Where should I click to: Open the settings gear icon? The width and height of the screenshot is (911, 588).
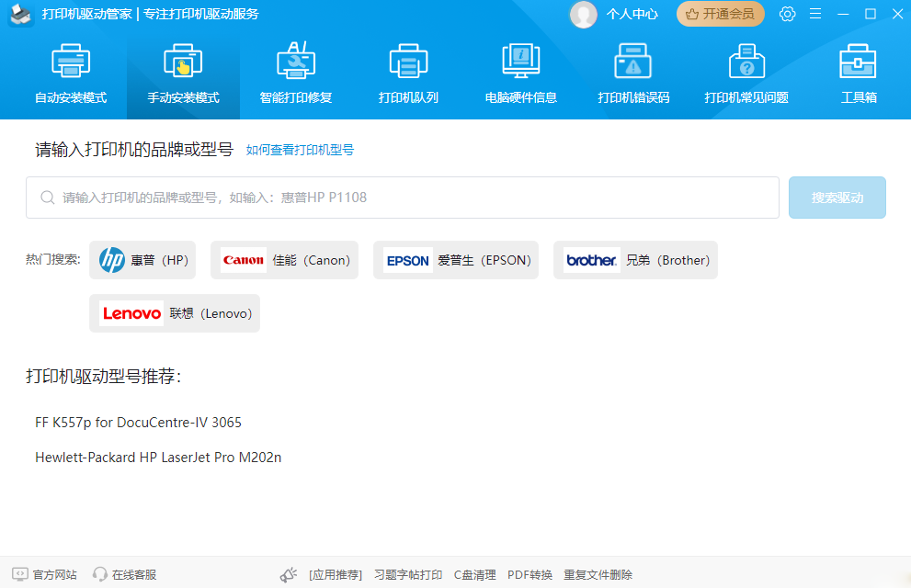(787, 14)
